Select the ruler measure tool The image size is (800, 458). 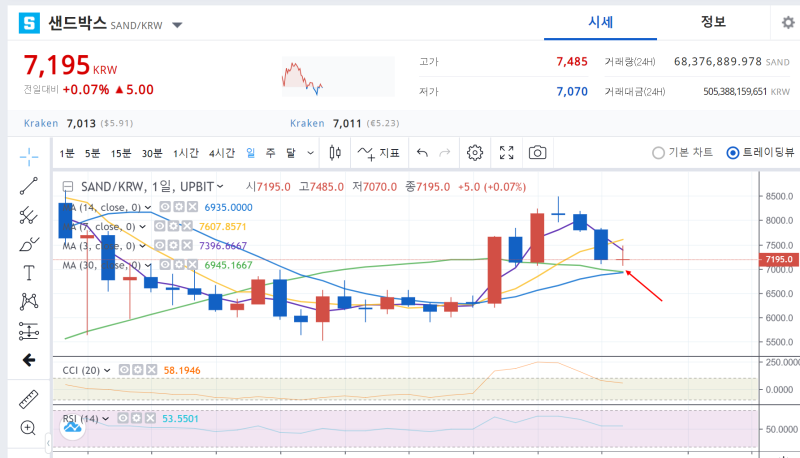coord(29,399)
